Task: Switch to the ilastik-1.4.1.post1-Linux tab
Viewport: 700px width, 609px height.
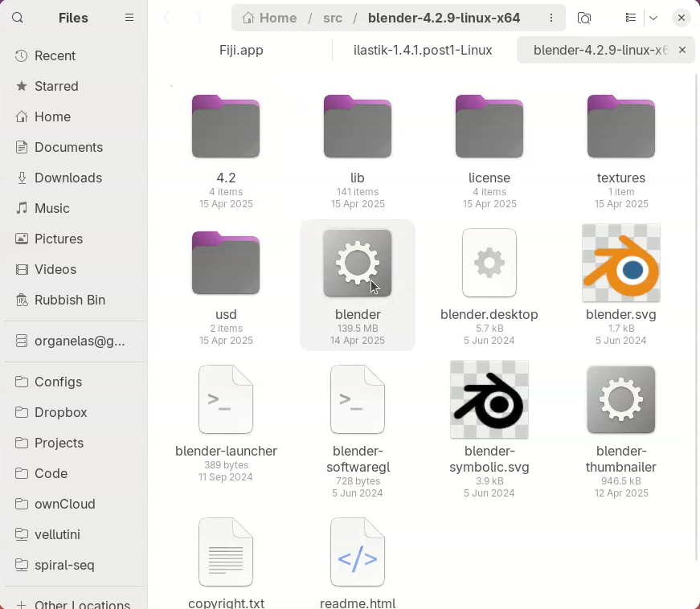Action: click(423, 50)
